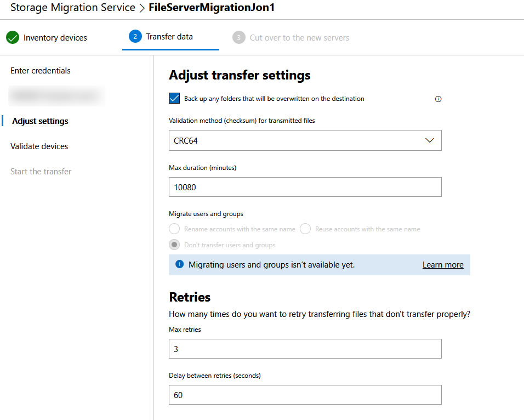Select Reuse accounts with the same name

pyautogui.click(x=305, y=229)
